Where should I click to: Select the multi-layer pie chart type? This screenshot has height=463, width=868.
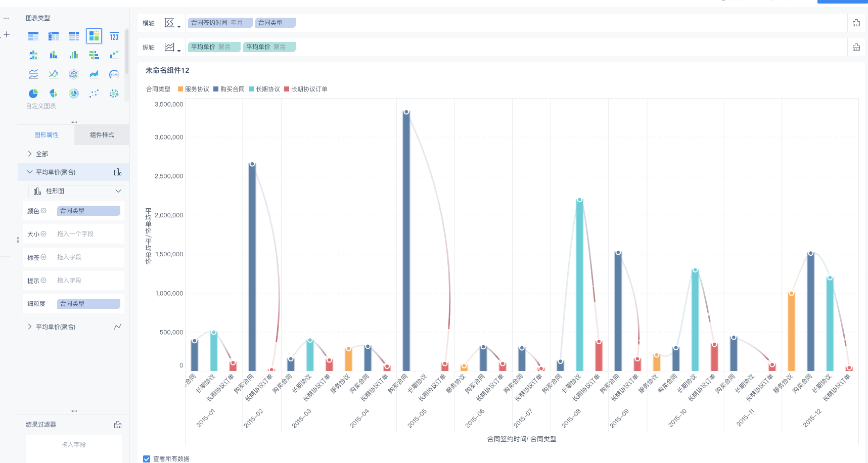point(74,94)
